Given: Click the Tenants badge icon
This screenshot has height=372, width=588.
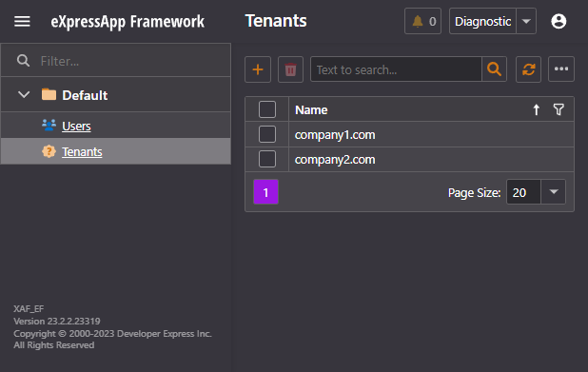Looking at the screenshot, I should (x=49, y=151).
